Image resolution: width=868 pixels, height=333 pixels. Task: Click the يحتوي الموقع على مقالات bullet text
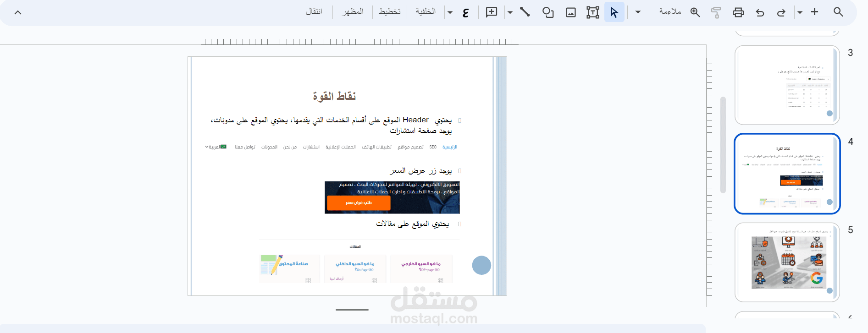coord(412,224)
